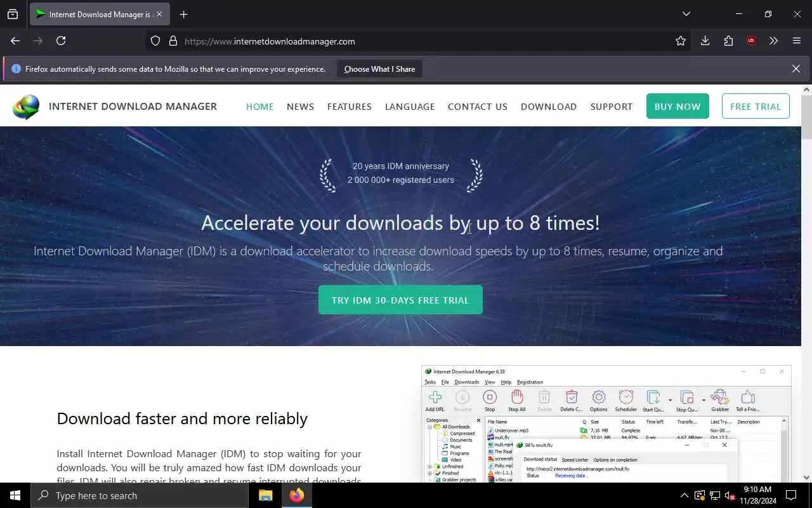Close the Internet Download Manager tab
The image size is (812, 508).
tap(159, 14)
